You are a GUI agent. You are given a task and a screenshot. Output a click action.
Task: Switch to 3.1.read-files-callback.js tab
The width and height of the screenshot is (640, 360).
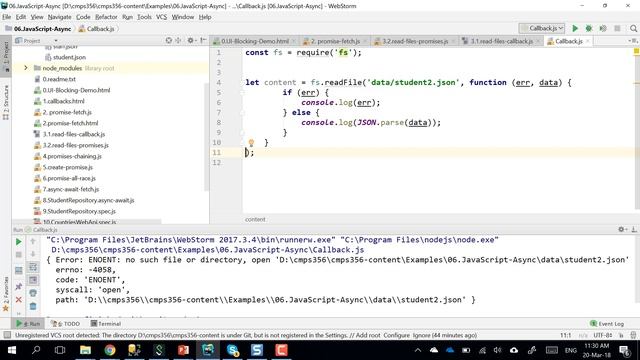pyautogui.click(x=501, y=41)
